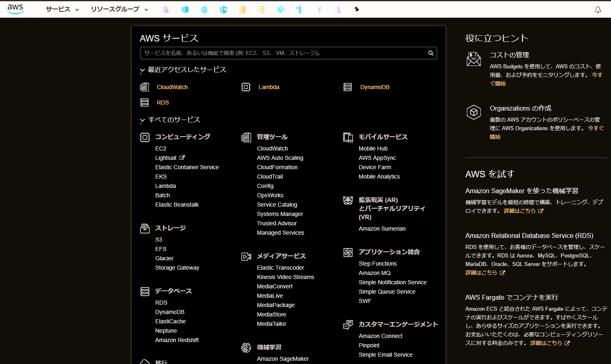This screenshot has height=364, width=611.
Task: Click the Lambda chip icon under recent services
Action: pos(246,87)
